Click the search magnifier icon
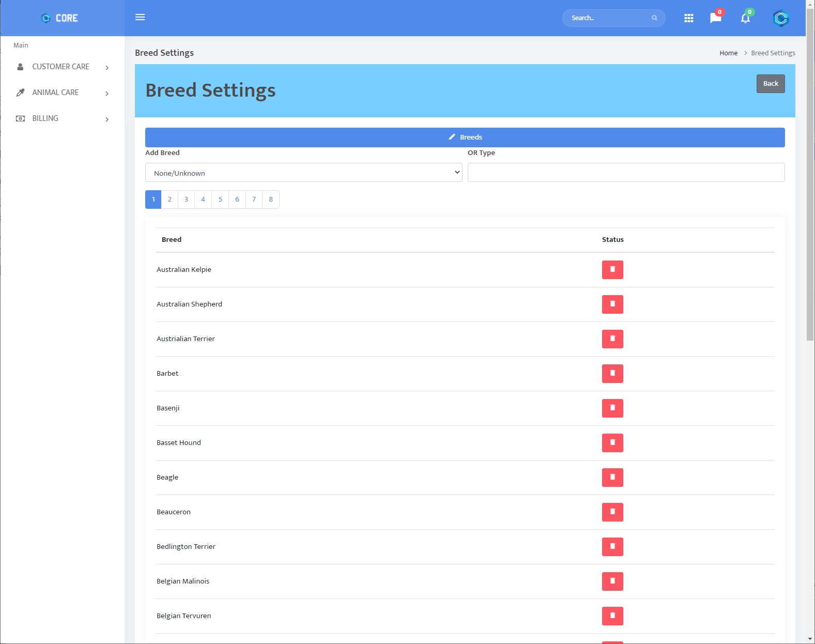 (654, 18)
